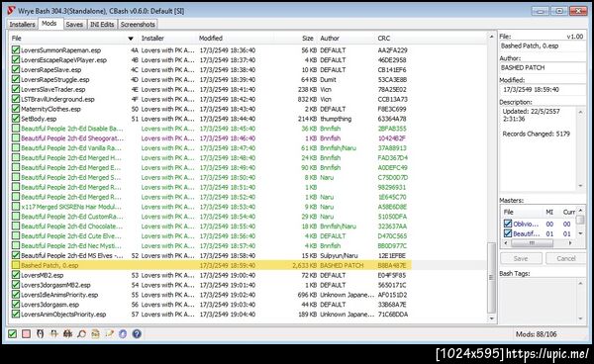The width and height of the screenshot is (594, 364).
Task: Click the Wrye Bash title bar logo icon
Action: point(11,11)
